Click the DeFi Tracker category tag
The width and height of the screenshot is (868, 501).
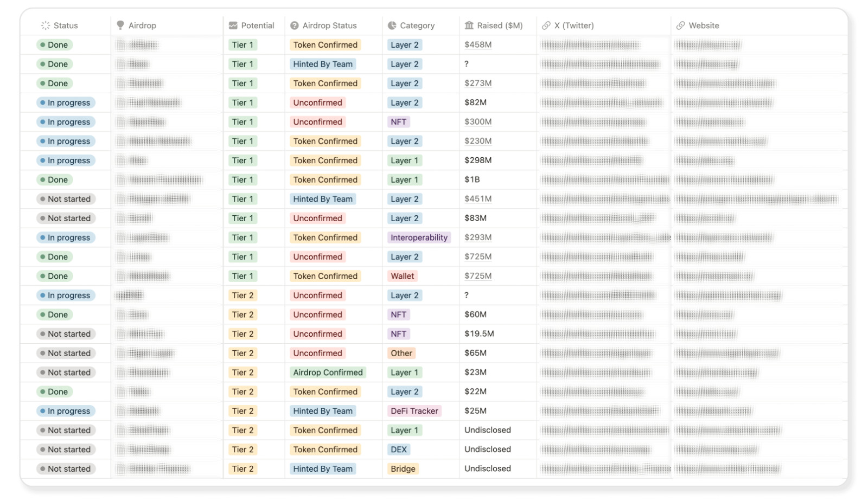[414, 411]
